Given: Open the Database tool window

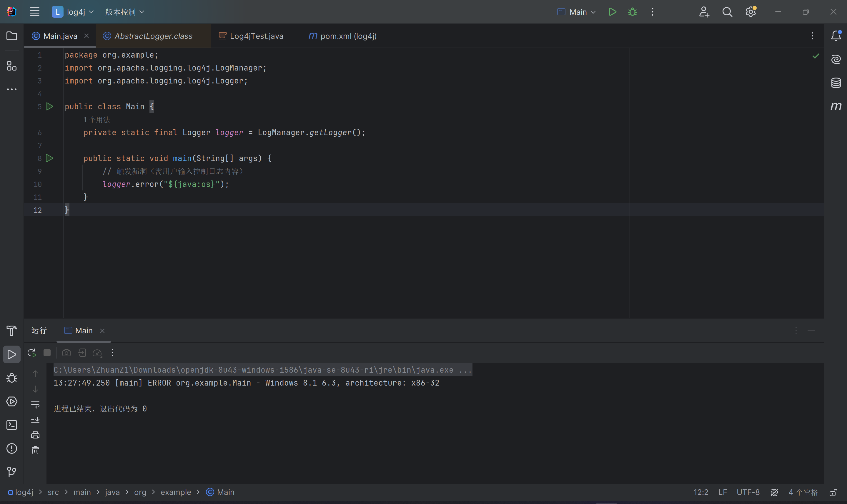Looking at the screenshot, I should click(x=836, y=83).
